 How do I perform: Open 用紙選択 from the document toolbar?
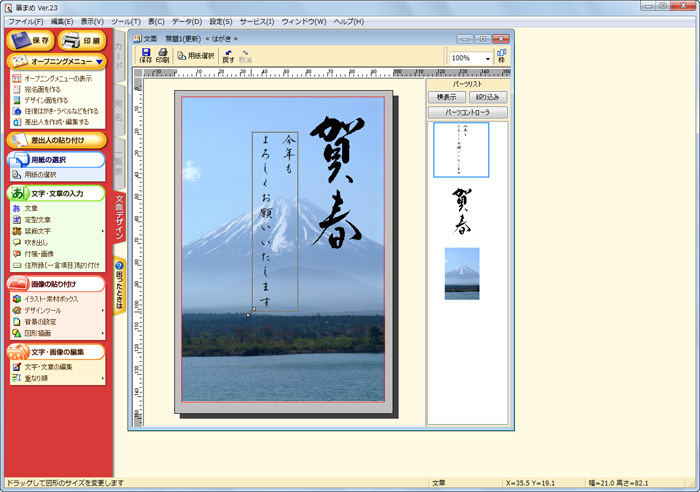pos(192,58)
